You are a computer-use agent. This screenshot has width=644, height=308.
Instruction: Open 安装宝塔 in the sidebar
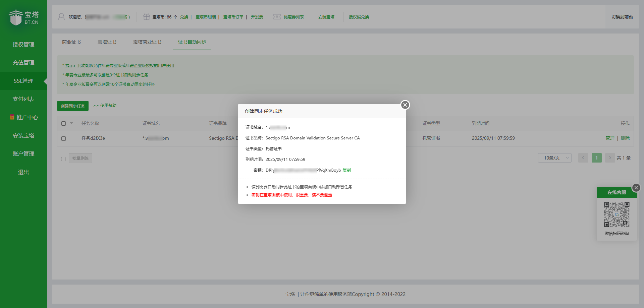[x=23, y=135]
